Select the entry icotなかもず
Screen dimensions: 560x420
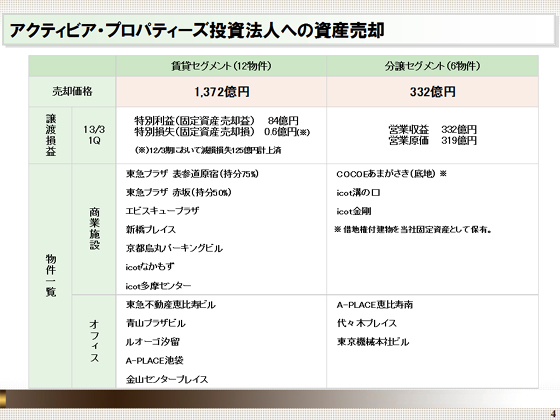[150, 267]
